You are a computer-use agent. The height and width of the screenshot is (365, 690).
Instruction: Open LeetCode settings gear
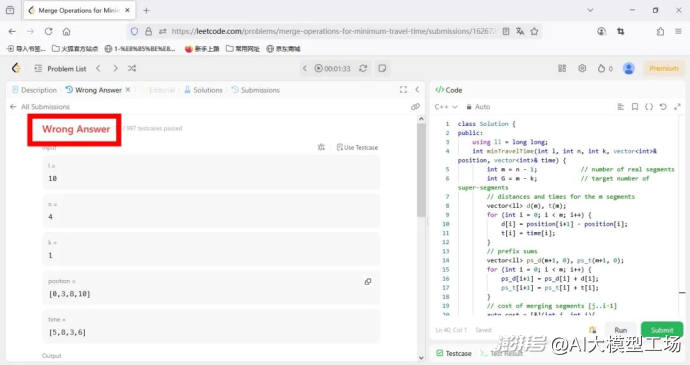click(x=582, y=68)
